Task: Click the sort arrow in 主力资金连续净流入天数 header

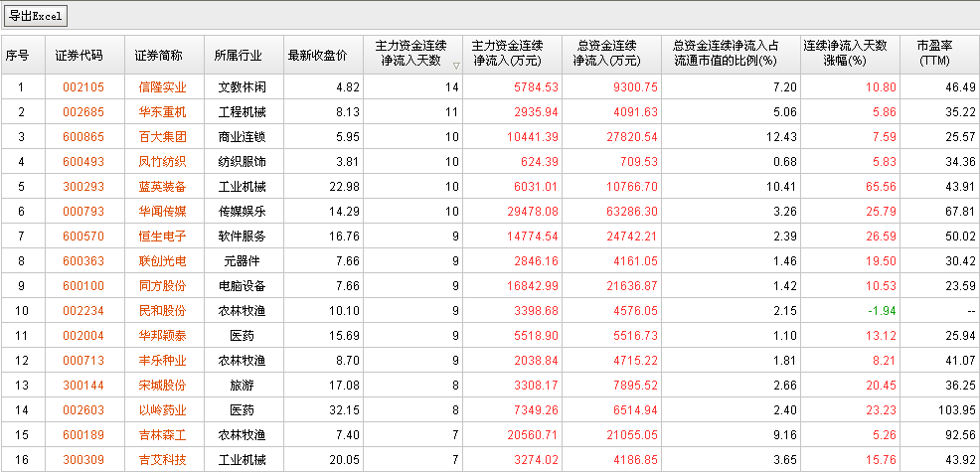Action: (456, 67)
